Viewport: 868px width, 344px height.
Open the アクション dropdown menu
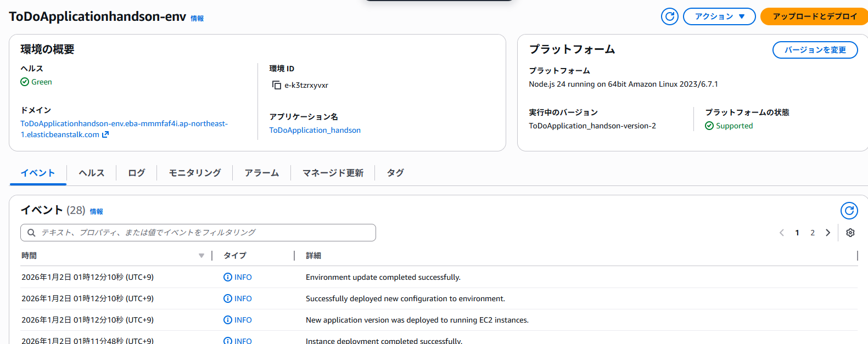719,16
